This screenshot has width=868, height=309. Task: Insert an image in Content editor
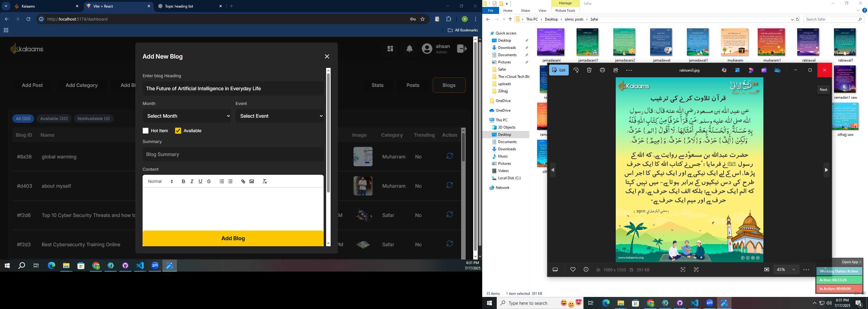click(252, 181)
